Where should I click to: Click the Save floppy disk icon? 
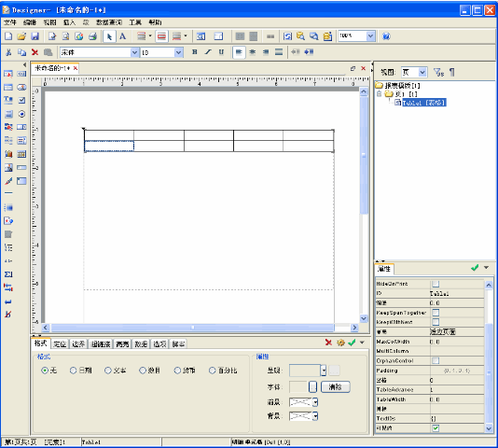35,36
